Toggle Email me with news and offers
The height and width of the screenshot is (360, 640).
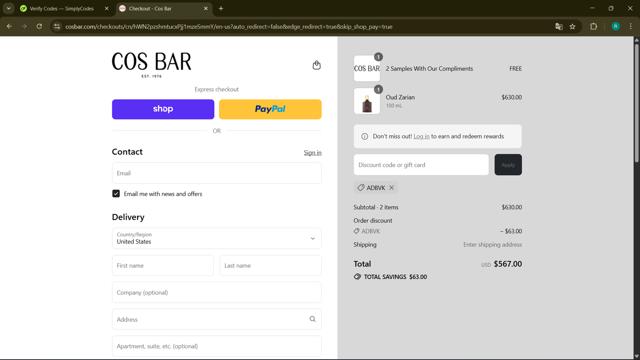tap(116, 193)
